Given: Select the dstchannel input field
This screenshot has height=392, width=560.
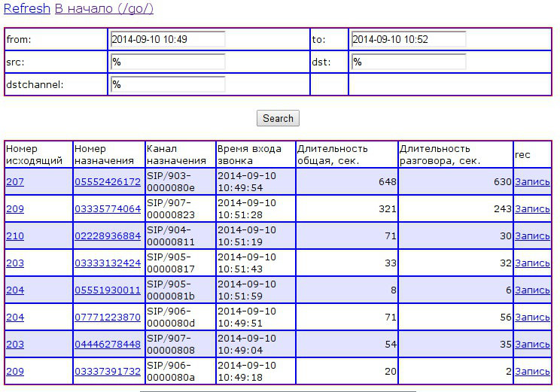Looking at the screenshot, I should coord(168,84).
